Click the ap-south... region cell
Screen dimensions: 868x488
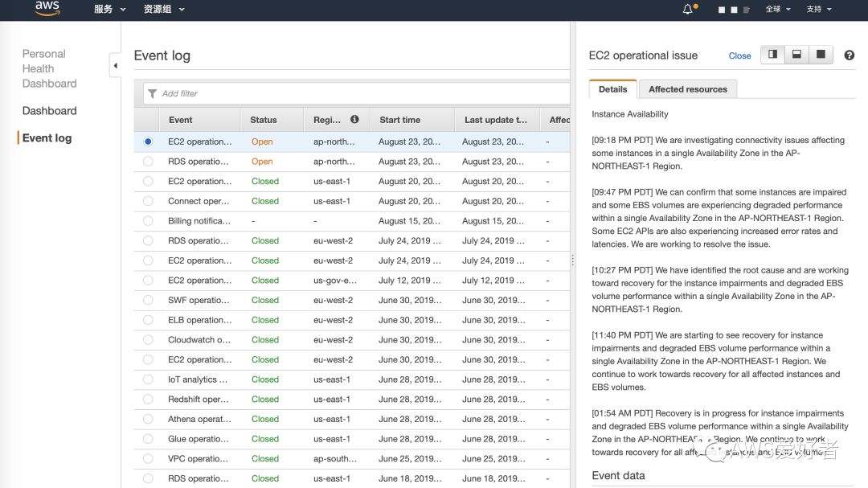335,458
